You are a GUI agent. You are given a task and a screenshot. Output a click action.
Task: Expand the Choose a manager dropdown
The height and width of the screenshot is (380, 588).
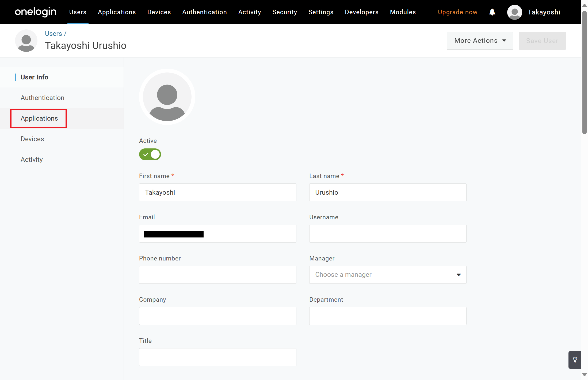pos(388,275)
